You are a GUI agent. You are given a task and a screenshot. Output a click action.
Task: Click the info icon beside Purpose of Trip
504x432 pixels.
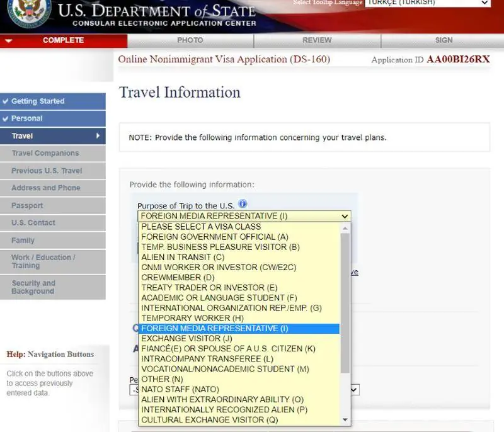(x=243, y=204)
